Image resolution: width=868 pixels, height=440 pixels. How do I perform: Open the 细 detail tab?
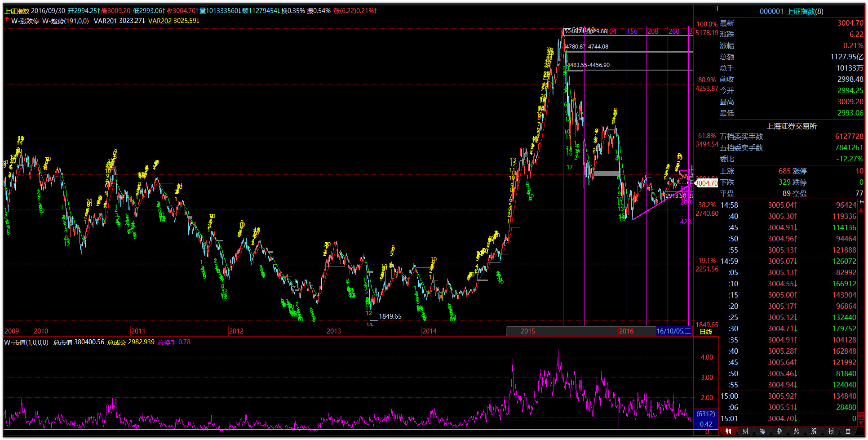click(x=728, y=431)
